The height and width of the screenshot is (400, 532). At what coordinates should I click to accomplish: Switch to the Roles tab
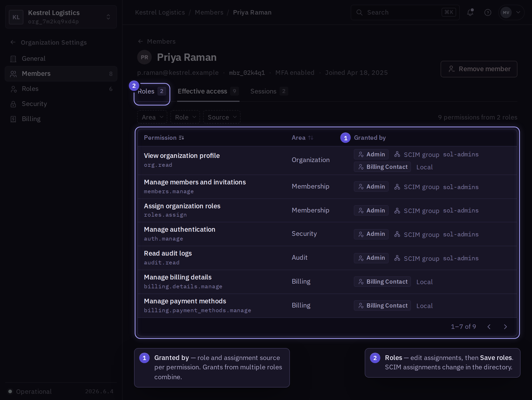152,91
